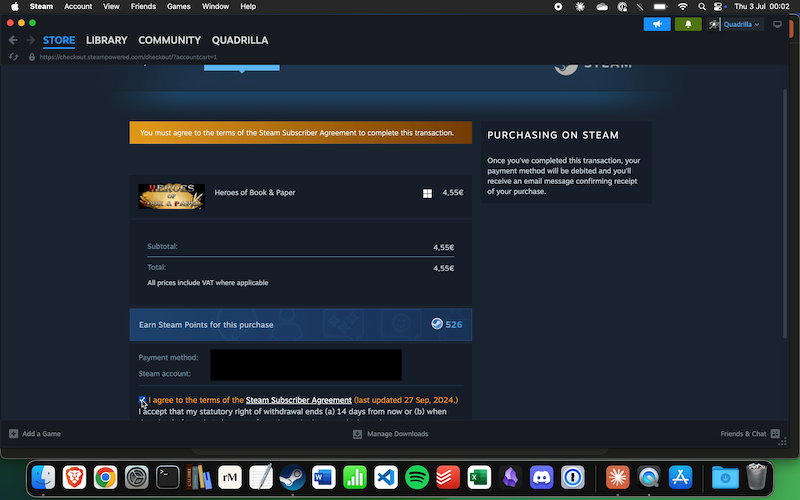Click the Manage Downloads icon
The height and width of the screenshot is (500, 800).
coord(358,434)
